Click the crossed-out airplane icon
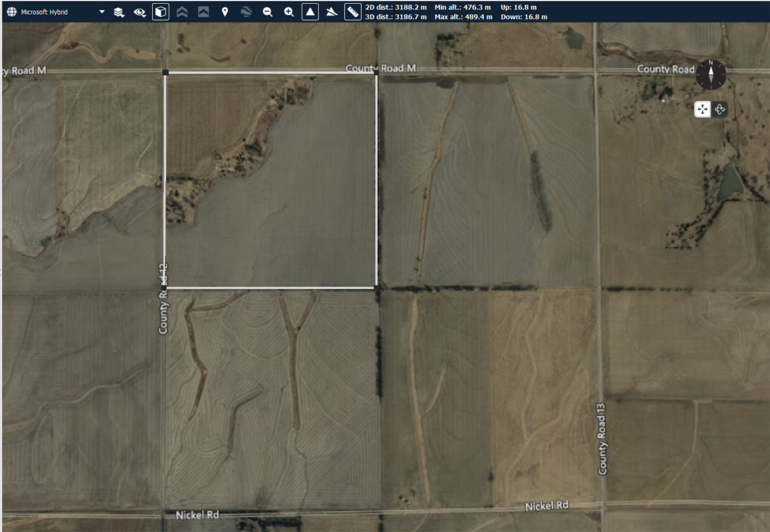The image size is (770, 532). tap(331, 12)
